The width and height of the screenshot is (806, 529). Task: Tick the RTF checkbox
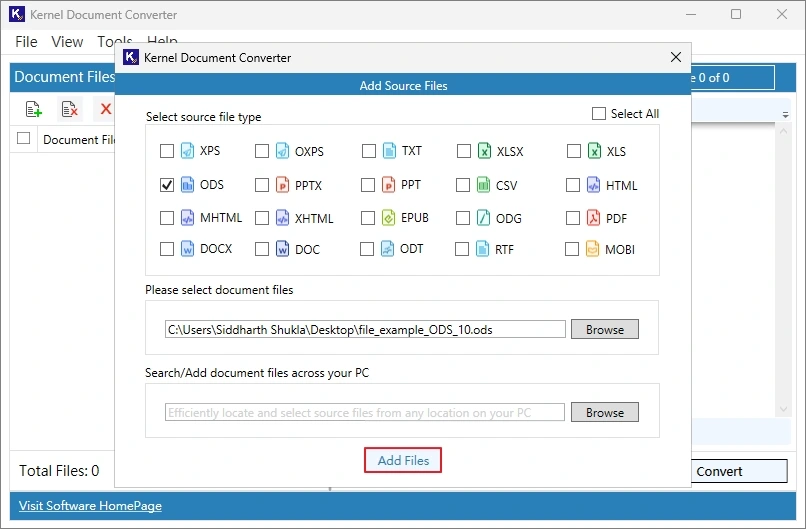[462, 249]
